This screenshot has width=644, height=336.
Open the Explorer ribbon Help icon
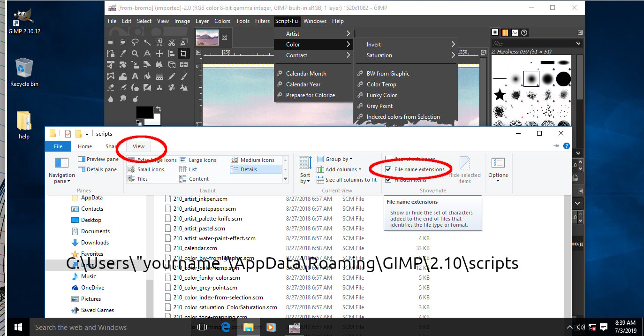point(567,146)
